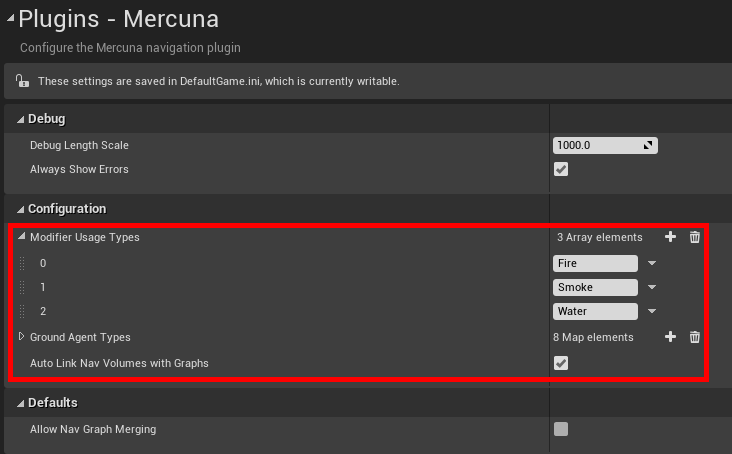Click drag handle of array element 2
This screenshot has width=732, height=454.
pos(22,312)
